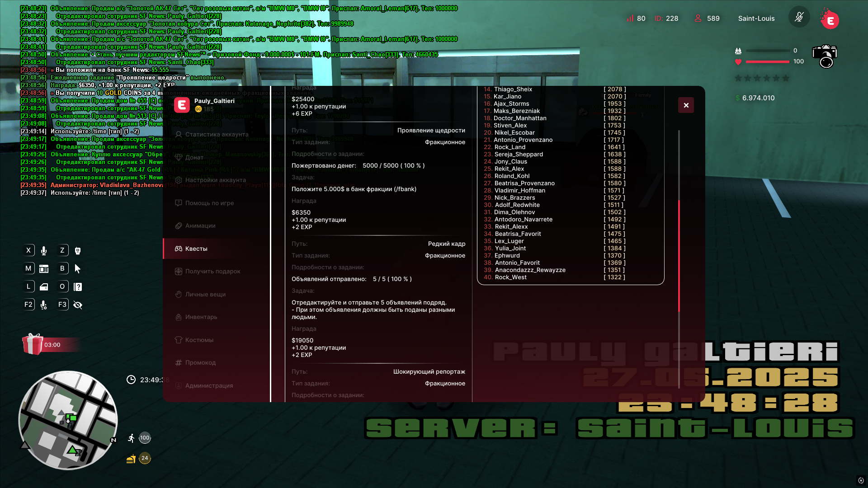Viewport: 868px width, 488px height.
Task: Click the running stamina icon
Action: pos(131,438)
